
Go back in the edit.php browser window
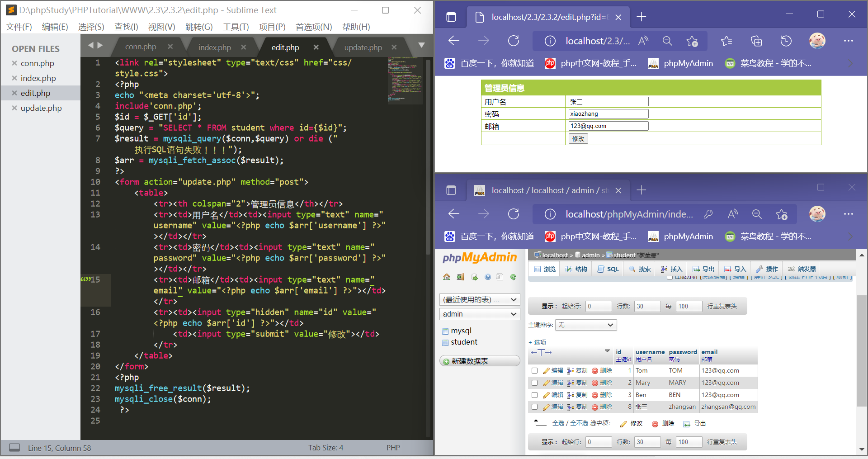pyautogui.click(x=454, y=41)
